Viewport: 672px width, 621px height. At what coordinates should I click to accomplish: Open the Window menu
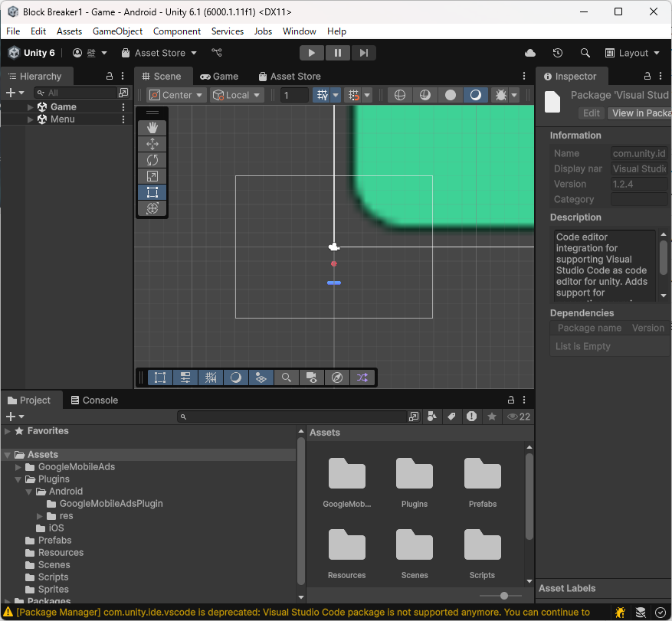click(299, 31)
